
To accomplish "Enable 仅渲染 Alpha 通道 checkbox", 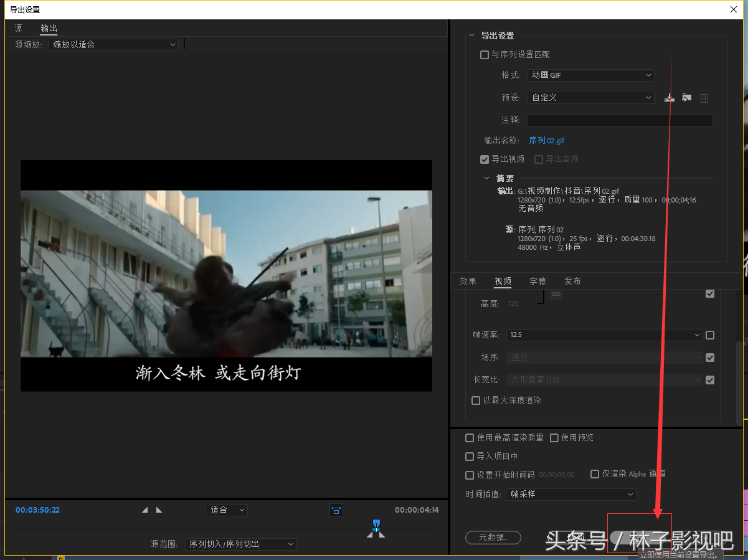I will pyautogui.click(x=595, y=474).
